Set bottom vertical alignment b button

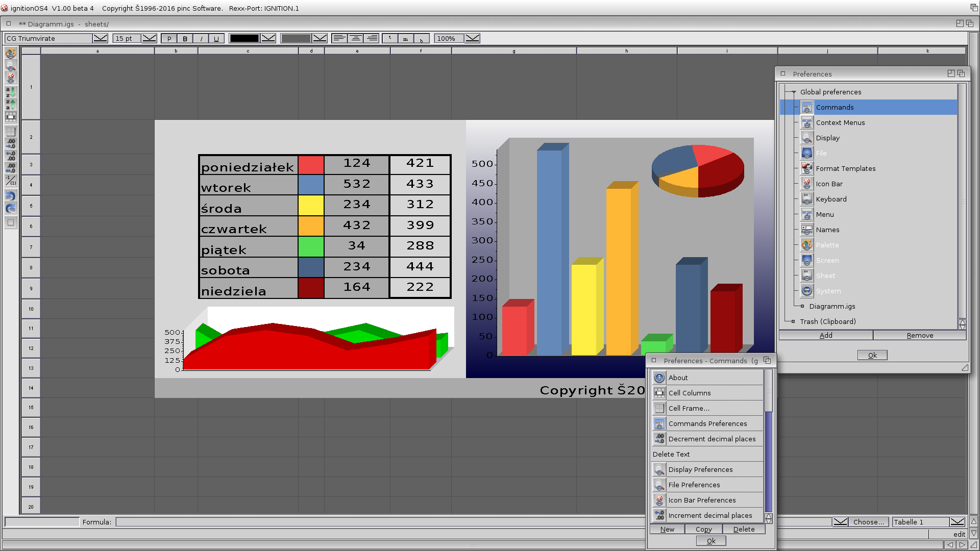pyautogui.click(x=422, y=38)
